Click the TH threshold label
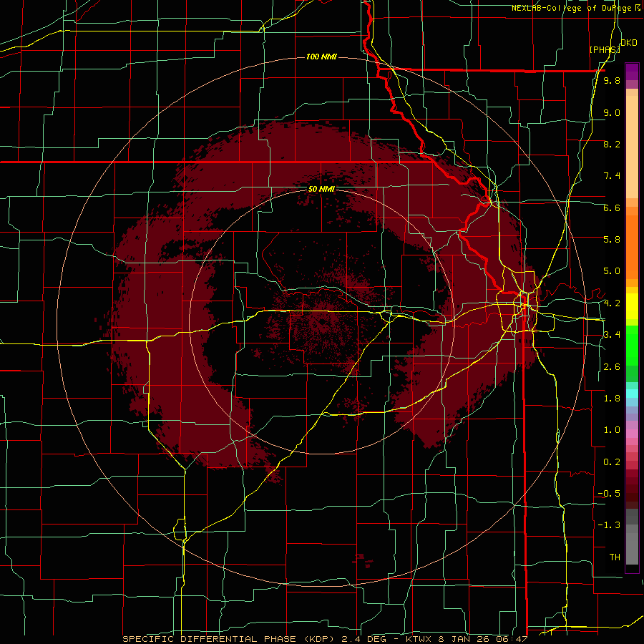 click(x=615, y=557)
